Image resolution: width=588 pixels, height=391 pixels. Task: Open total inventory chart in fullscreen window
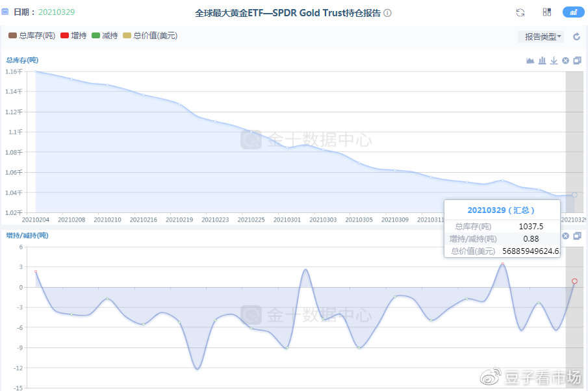pyautogui.click(x=577, y=60)
